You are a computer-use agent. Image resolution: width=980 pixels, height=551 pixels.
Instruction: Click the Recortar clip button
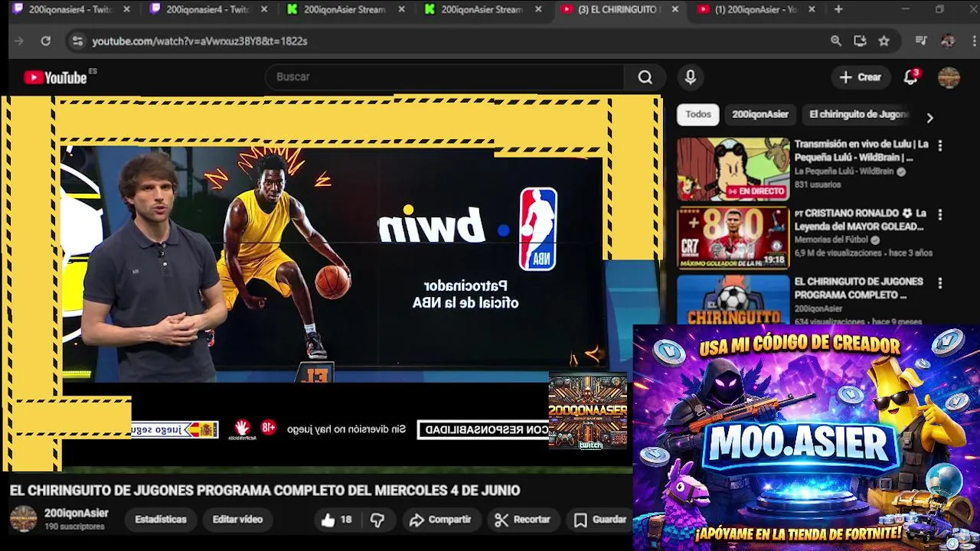(x=522, y=520)
